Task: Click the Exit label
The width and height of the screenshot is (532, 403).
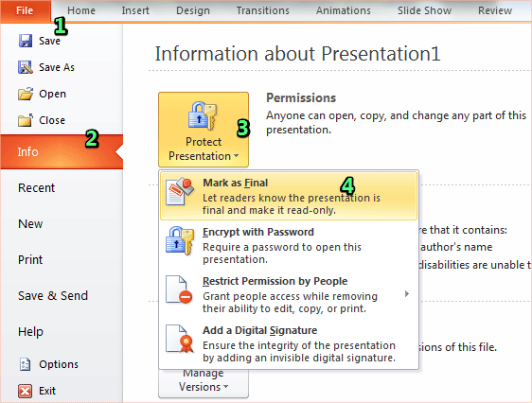Action: pyautogui.click(x=47, y=391)
